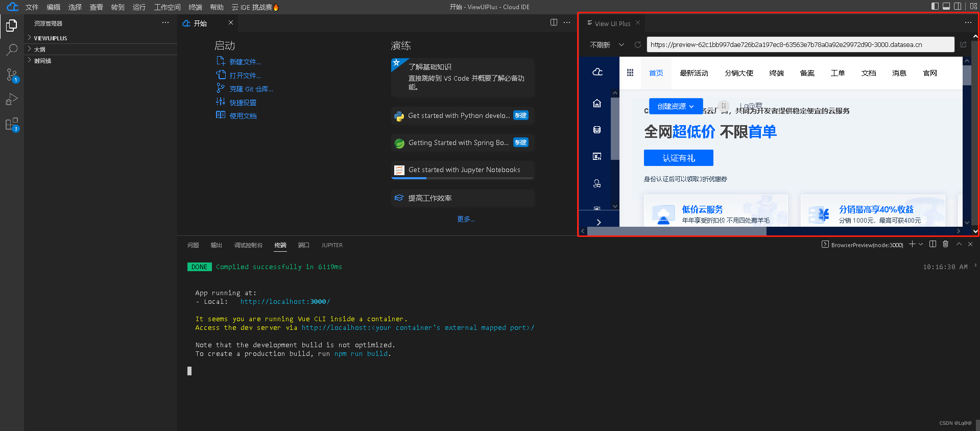Open the Search view icon
Image resolution: width=980 pixels, height=431 pixels.
pos(11,50)
